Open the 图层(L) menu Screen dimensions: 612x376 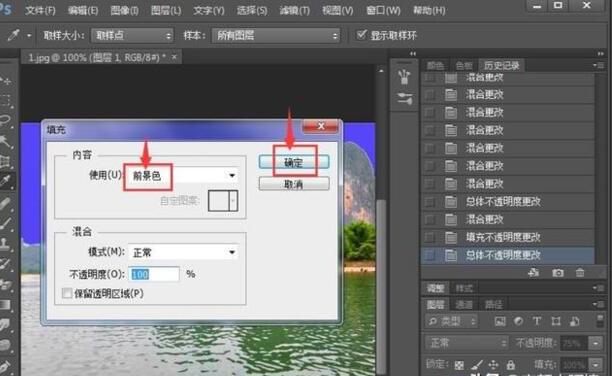tap(166, 10)
